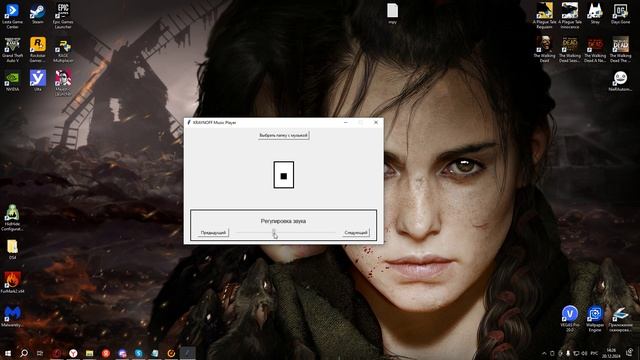Screen dimensions: 640x360
Task: Click the 'Выбрать папку с музыкой' button
Action: click(284, 135)
